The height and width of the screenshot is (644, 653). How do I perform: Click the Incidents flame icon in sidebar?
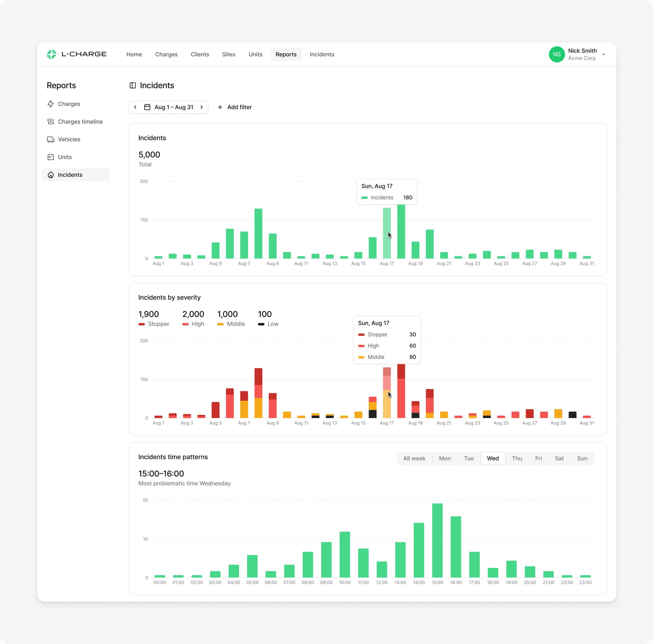(51, 175)
